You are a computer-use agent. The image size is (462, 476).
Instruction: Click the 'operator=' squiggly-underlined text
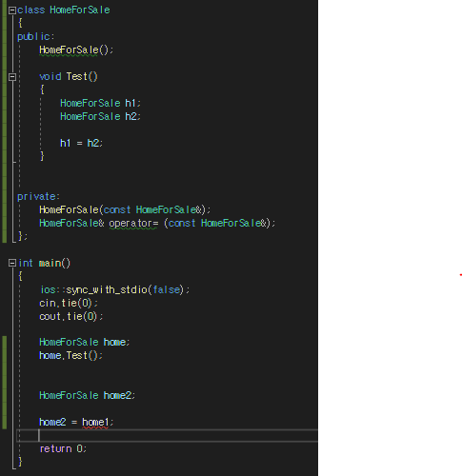[133, 224]
